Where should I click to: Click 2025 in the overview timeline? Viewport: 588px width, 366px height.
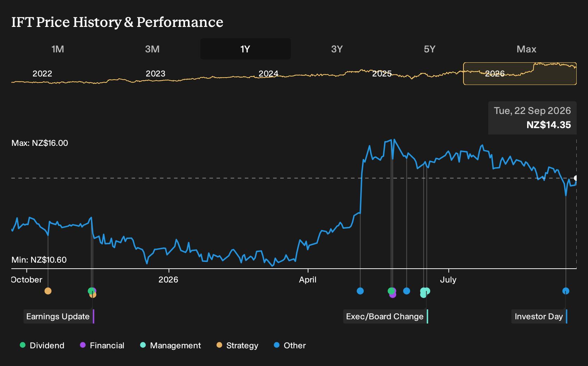tap(382, 74)
